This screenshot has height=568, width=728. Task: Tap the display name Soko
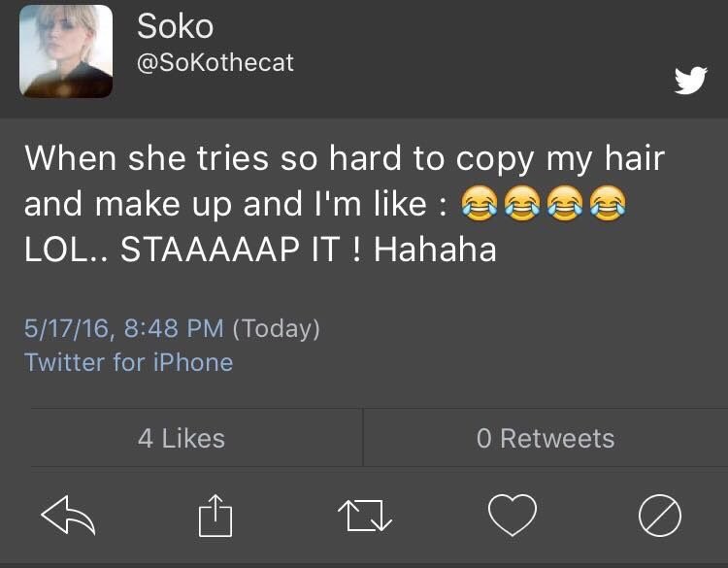point(175,26)
